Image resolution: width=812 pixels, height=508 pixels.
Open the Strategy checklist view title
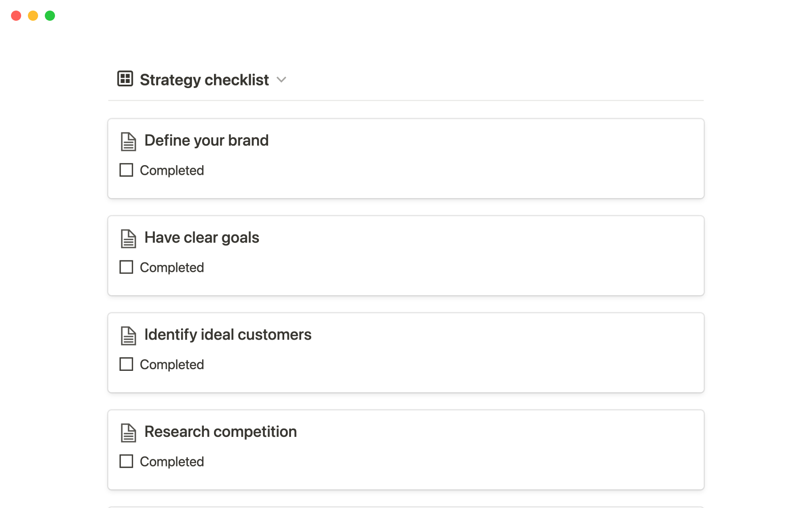204,80
